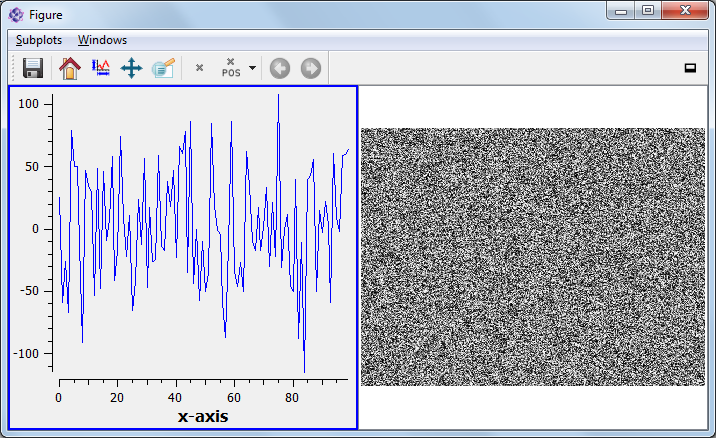Click the Home reset view icon
Image resolution: width=716 pixels, height=438 pixels.
tap(69, 68)
